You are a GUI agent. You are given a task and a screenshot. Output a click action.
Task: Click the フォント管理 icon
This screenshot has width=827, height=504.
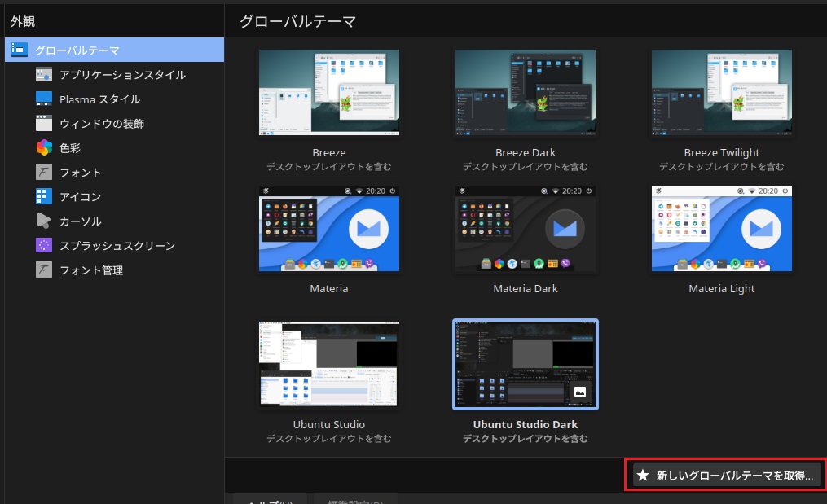[44, 270]
